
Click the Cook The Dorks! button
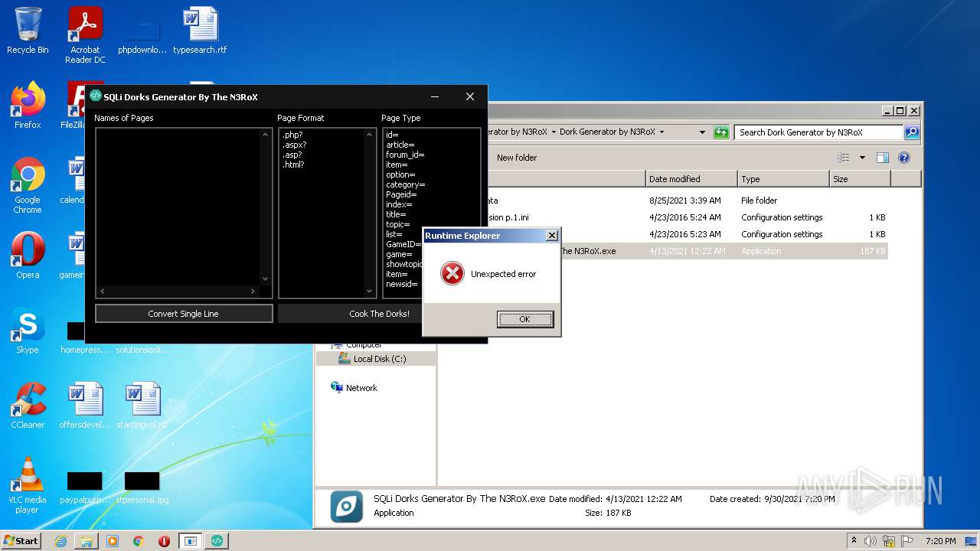click(379, 314)
